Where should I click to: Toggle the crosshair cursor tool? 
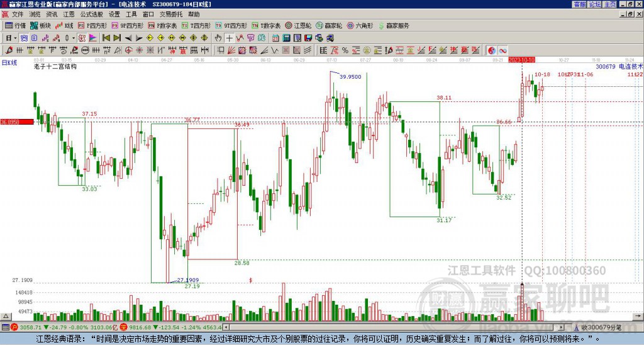click(229, 38)
